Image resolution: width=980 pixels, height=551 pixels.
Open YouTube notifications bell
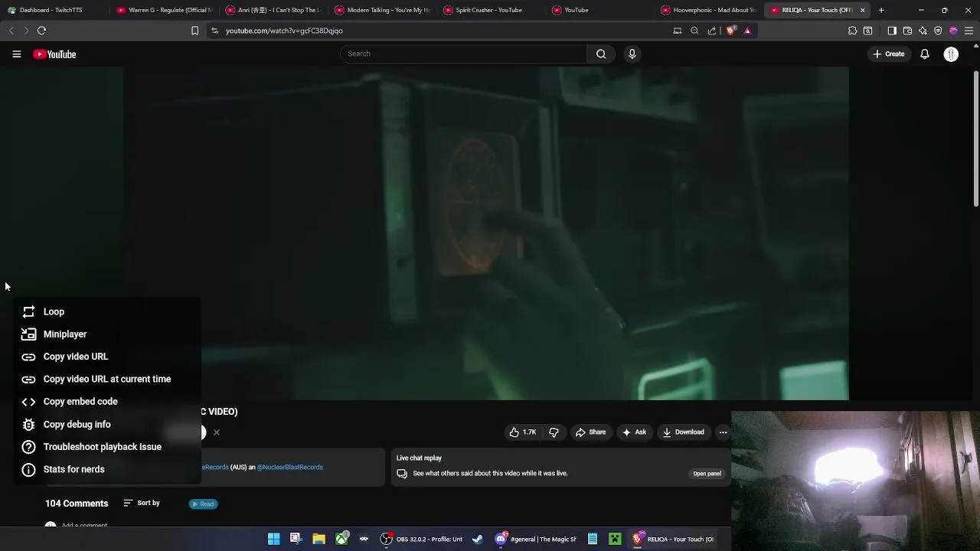click(x=925, y=54)
